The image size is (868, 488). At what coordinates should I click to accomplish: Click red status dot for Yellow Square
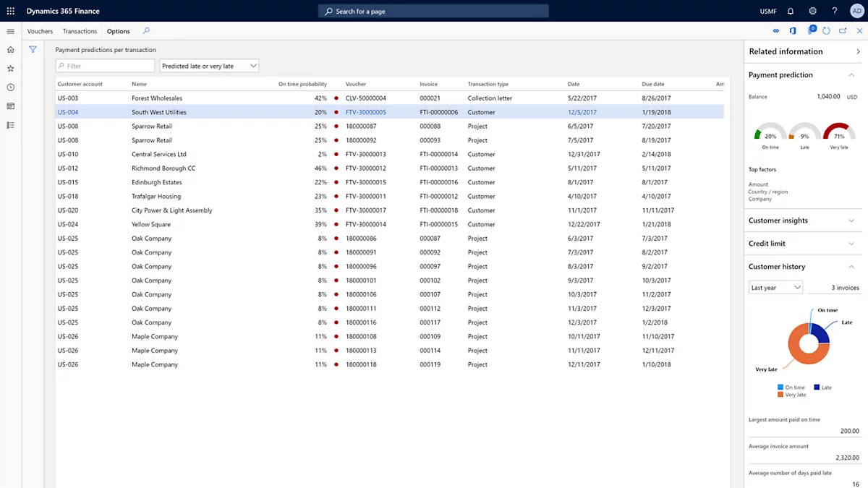336,224
